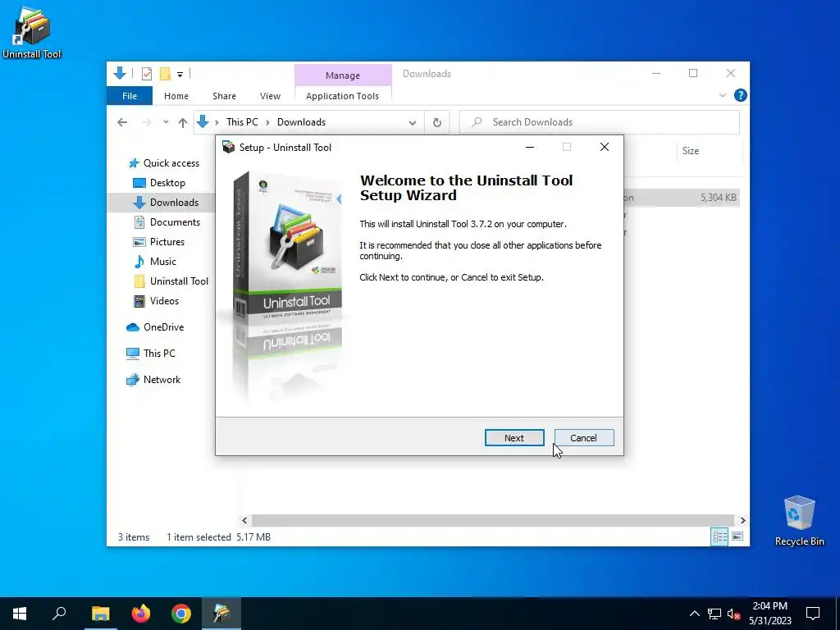Viewport: 840px width, 630px height.
Task: Switch to the Share ribbon tab
Action: 224,96
